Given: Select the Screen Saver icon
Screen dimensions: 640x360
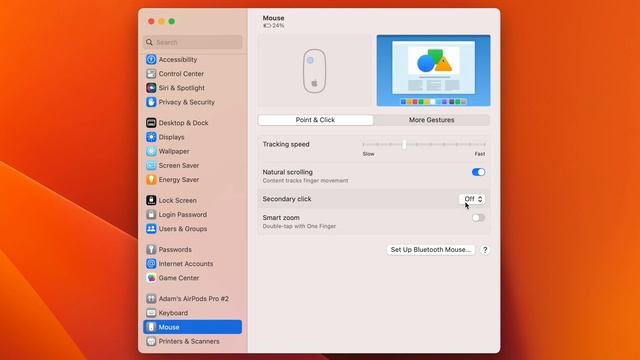Looking at the screenshot, I should point(151,165).
